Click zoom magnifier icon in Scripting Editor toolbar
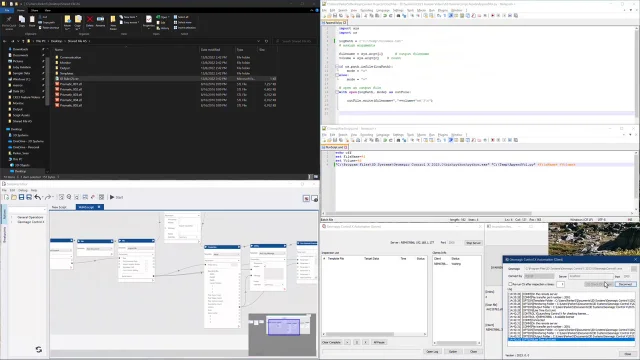 69,197
